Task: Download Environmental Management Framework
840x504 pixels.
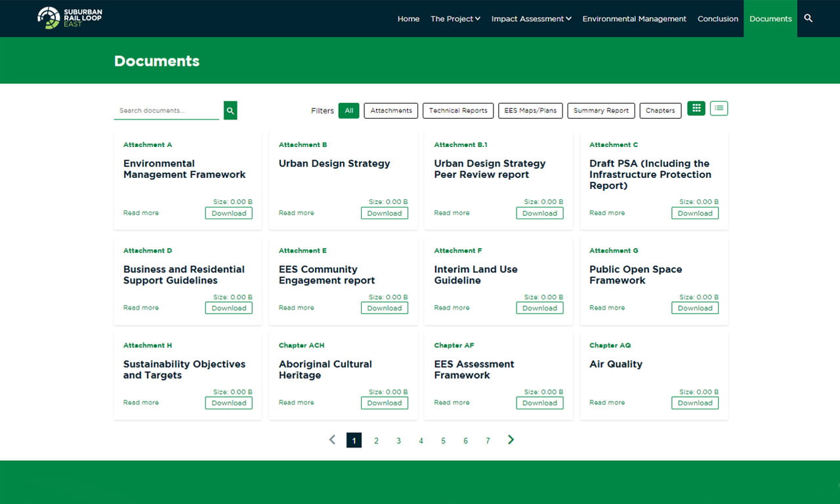Action: pyautogui.click(x=229, y=213)
